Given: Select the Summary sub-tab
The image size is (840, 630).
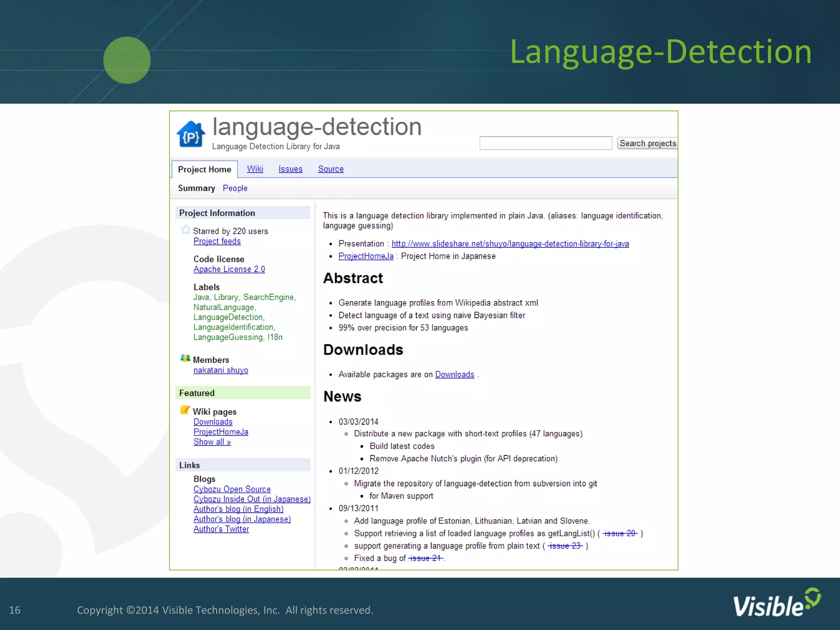Looking at the screenshot, I should point(196,188).
